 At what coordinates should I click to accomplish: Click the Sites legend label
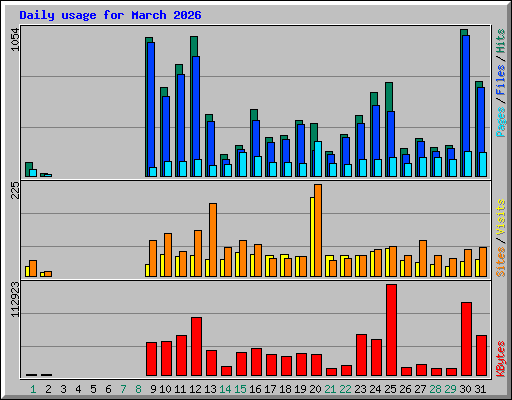tap(500, 262)
